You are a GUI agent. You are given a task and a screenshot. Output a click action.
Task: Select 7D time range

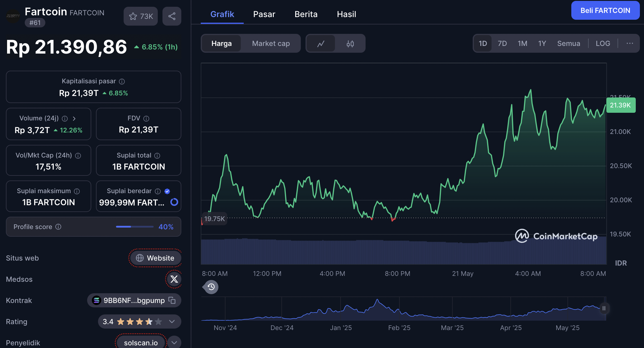point(502,44)
